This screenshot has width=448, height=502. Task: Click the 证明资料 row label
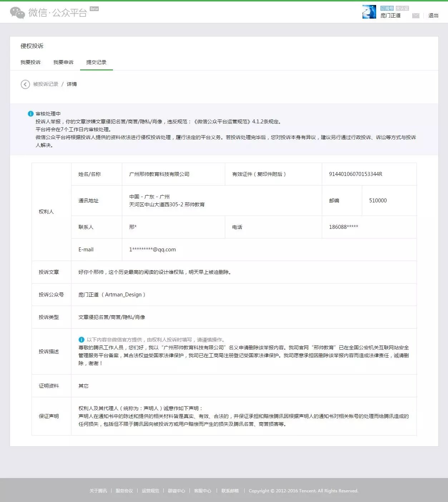(x=49, y=386)
